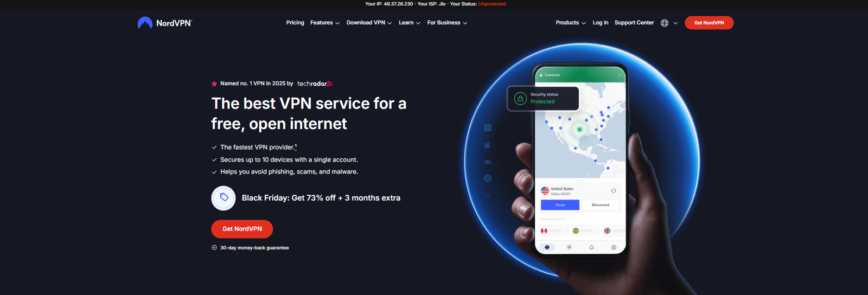The height and width of the screenshot is (295, 868).
Task: Open the Products dropdown
Action: pyautogui.click(x=571, y=23)
